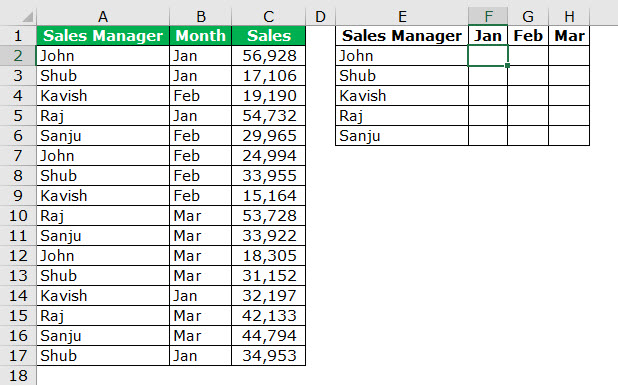Click row 18 header
Screen dimensions: 618x385
click(18, 375)
